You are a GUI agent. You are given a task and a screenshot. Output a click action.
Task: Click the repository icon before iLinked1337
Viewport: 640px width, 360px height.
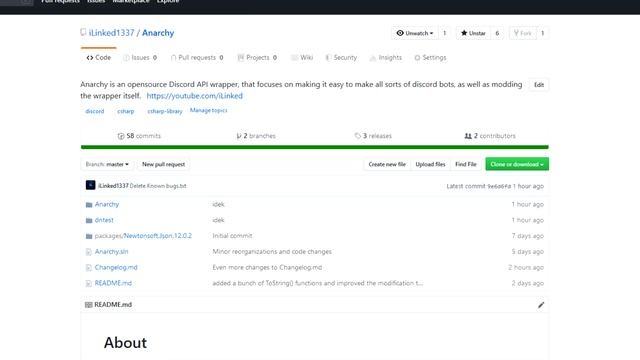click(x=83, y=32)
